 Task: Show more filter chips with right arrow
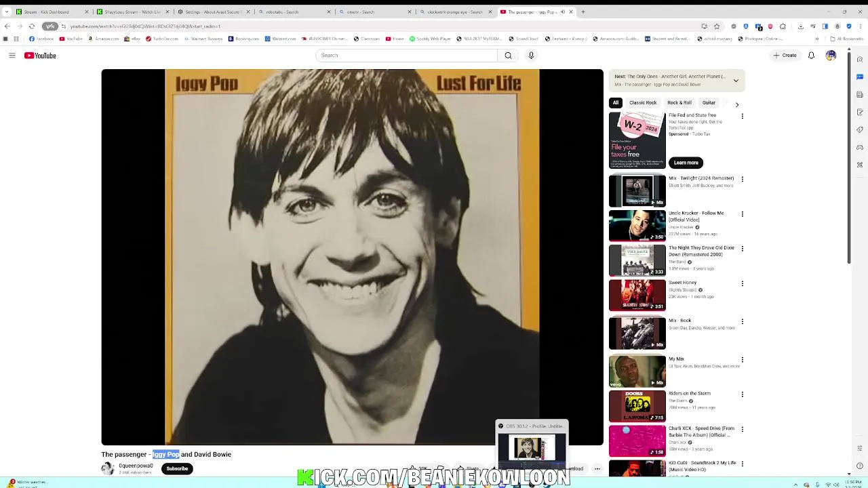tap(737, 104)
